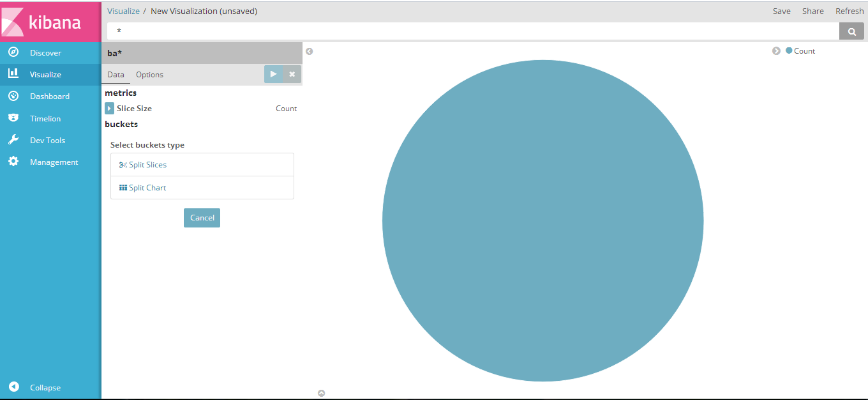Open the Discover menu item
Screen dimensions: 868x400
50,52
